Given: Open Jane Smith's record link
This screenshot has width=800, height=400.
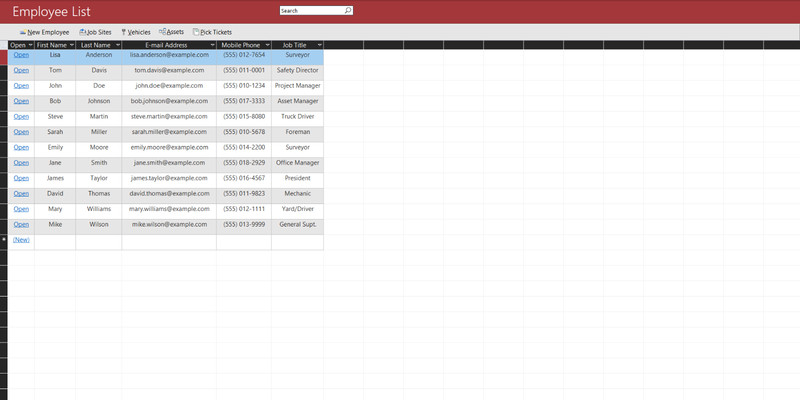Looking at the screenshot, I should pyautogui.click(x=21, y=163).
